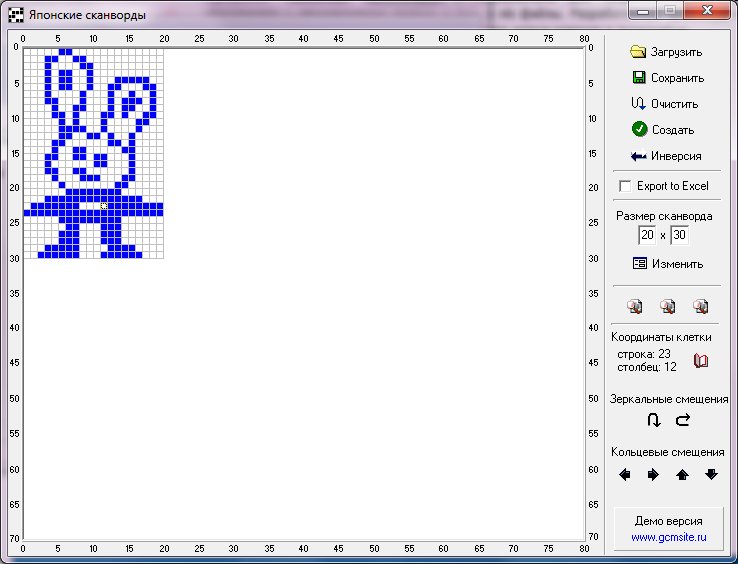
Task: Click the Демо версия text
Action: [669, 521]
